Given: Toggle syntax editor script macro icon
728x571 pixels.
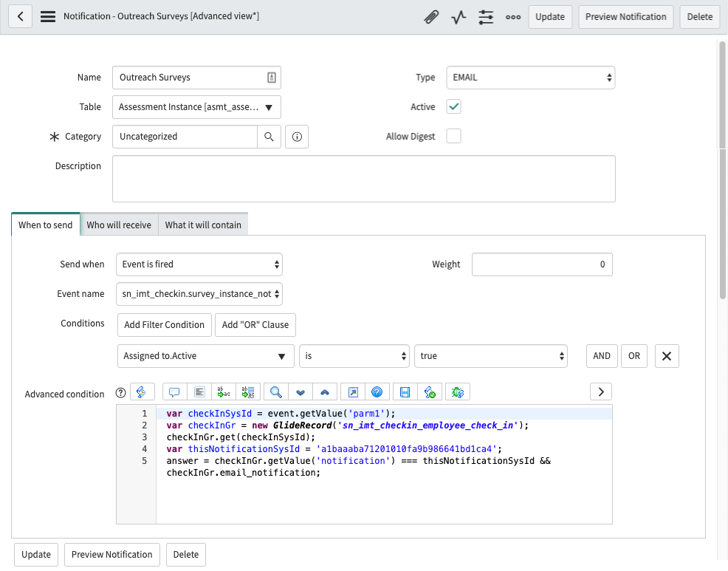Looking at the screenshot, I should point(142,392).
